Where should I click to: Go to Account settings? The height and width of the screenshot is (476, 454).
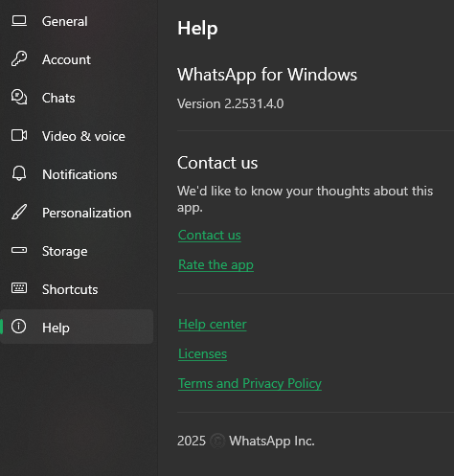(x=77, y=59)
